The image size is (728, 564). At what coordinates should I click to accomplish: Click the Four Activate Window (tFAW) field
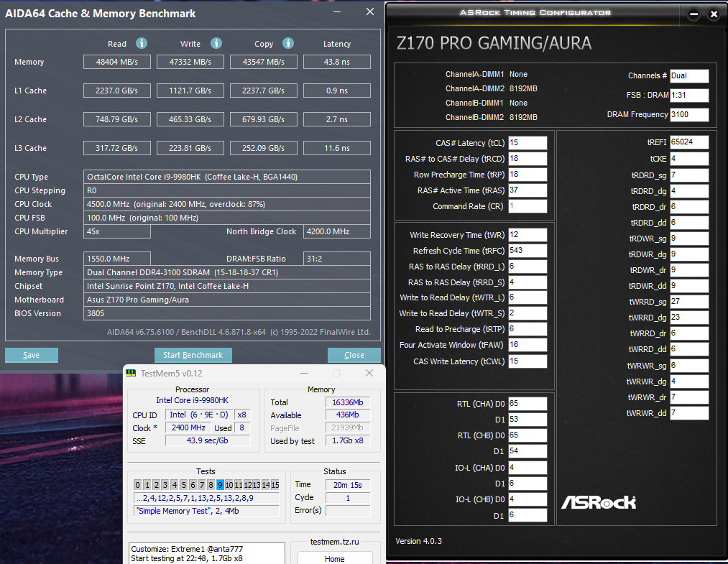click(x=528, y=345)
